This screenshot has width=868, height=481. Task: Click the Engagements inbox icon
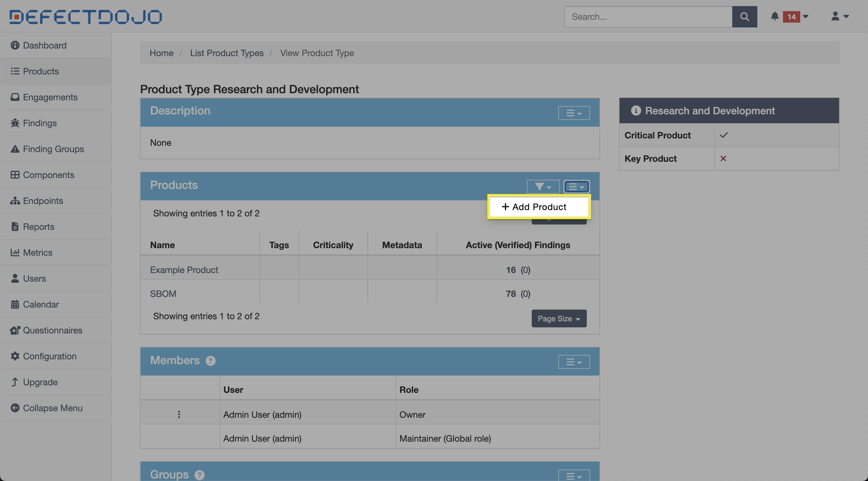point(15,97)
